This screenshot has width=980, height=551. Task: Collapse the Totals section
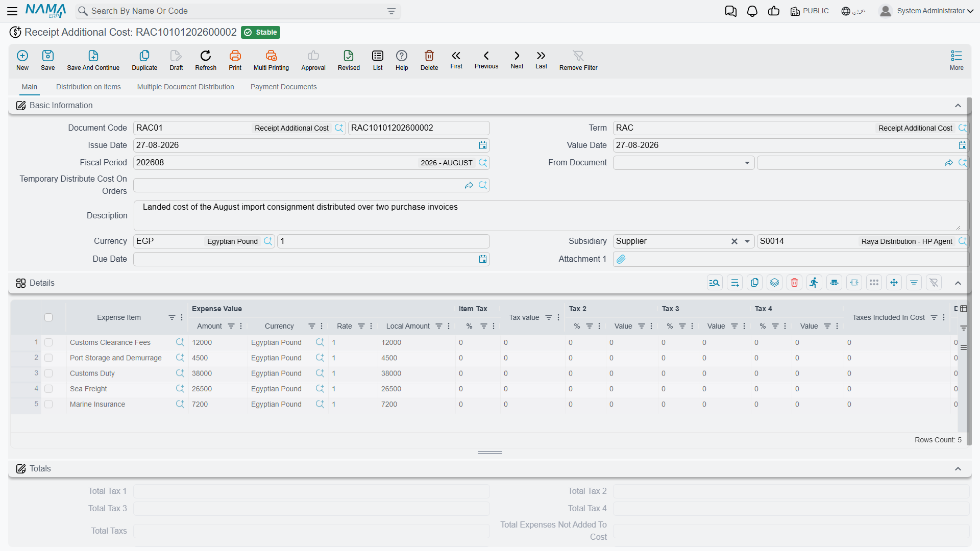click(x=958, y=469)
